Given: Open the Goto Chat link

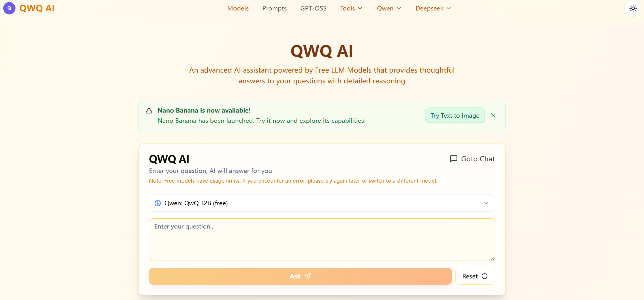Looking at the screenshot, I should point(477,159).
